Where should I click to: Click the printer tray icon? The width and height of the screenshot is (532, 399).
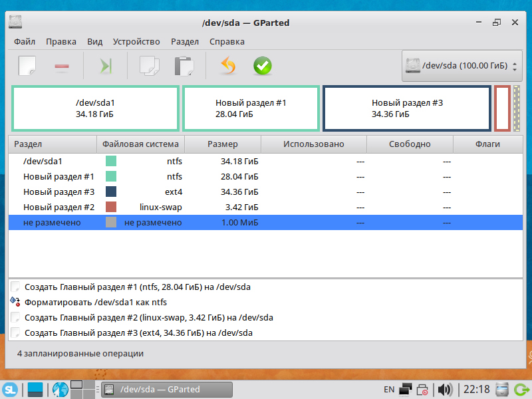click(x=422, y=390)
